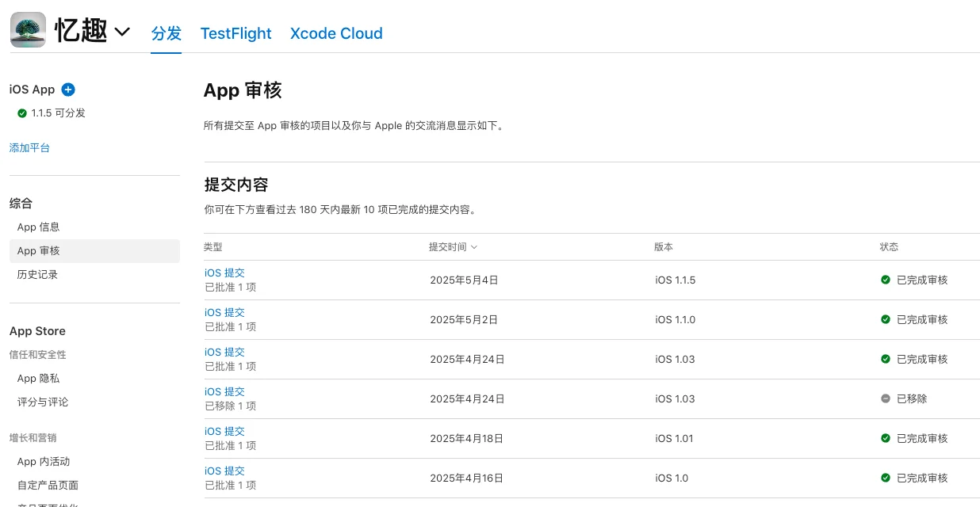The height and width of the screenshot is (507, 980).
Task: Select the 评分与评论 sidebar entry
Action: (42, 402)
